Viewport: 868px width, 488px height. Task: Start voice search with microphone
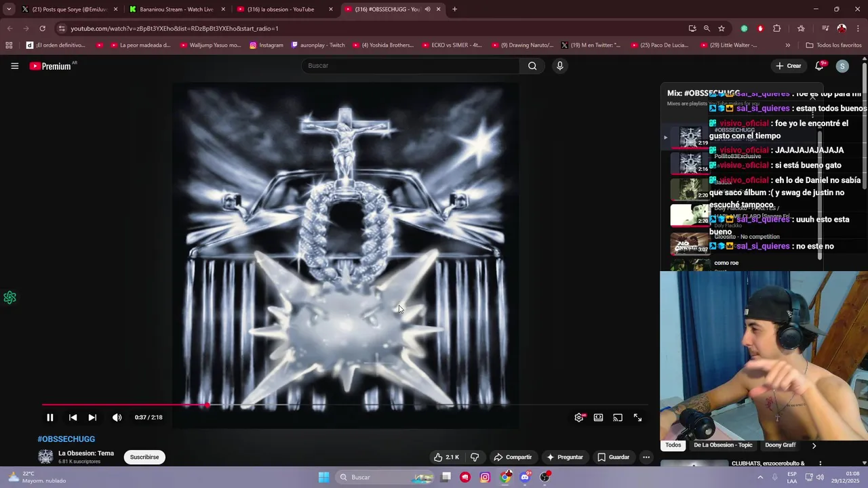pyautogui.click(x=559, y=66)
